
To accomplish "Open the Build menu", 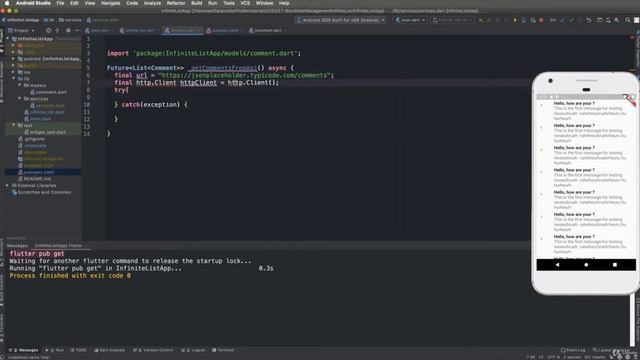I will point(197,3).
